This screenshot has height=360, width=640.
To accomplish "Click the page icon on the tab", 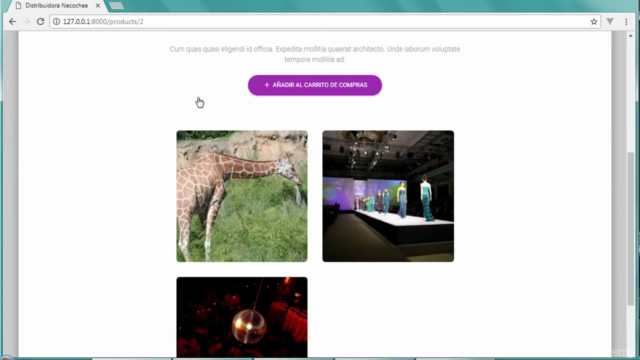I will tap(18, 6).
